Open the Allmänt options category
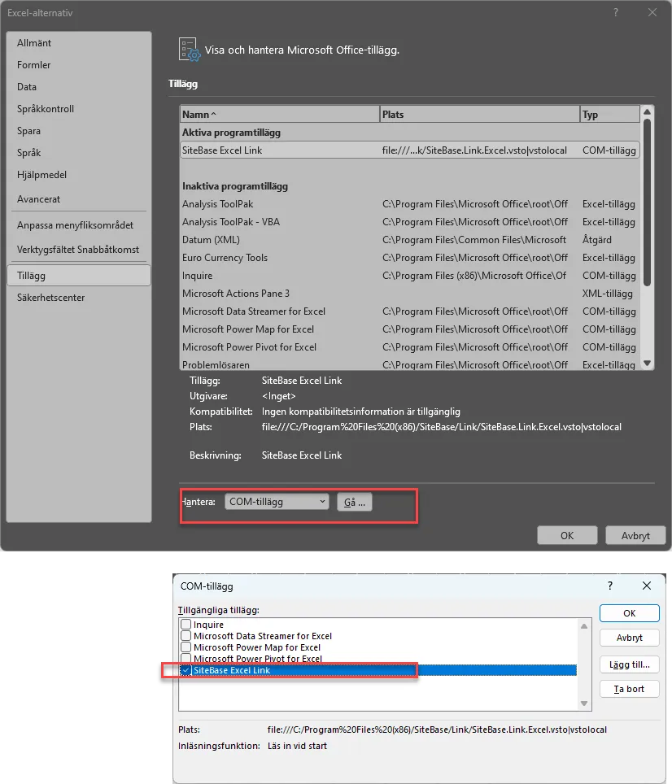This screenshot has height=784, width=672. point(79,43)
